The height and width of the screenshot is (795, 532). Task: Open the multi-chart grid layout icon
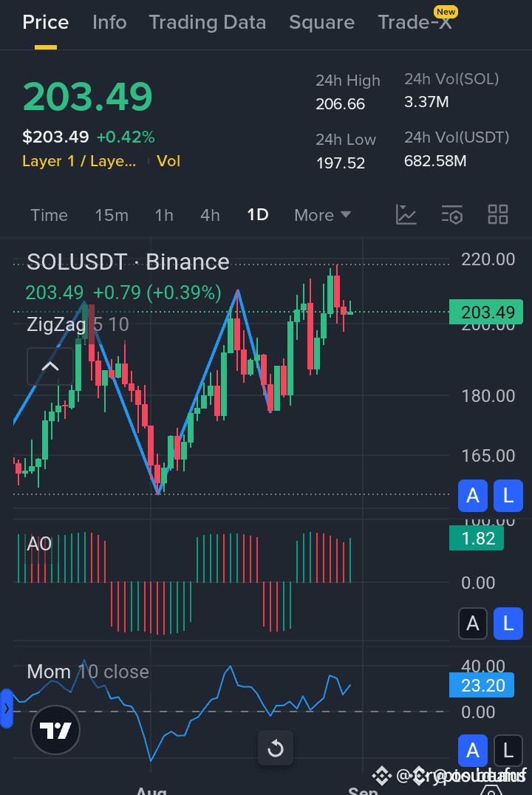click(498, 215)
